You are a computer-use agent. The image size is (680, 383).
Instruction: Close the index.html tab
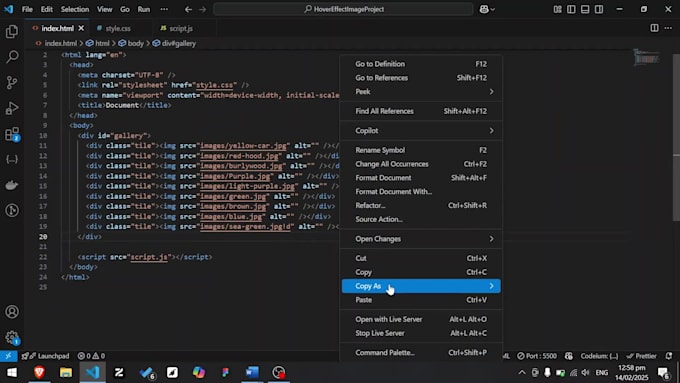coord(81,28)
